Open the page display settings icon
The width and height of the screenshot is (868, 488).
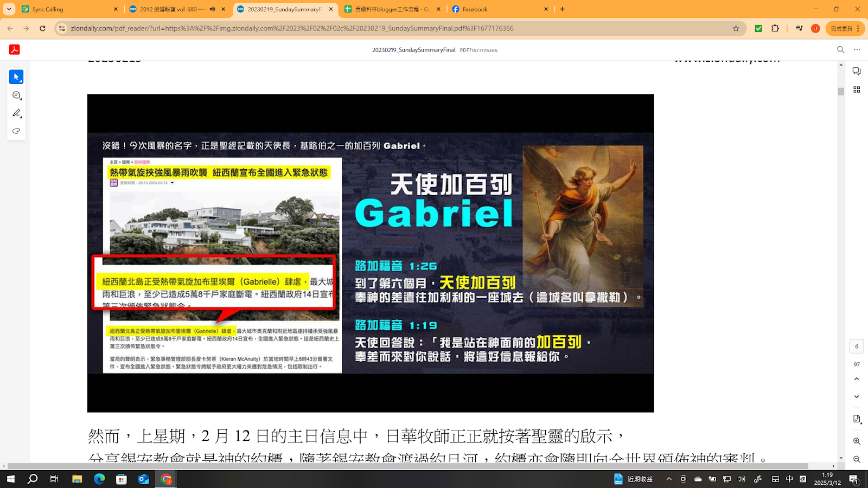pyautogui.click(x=857, y=419)
